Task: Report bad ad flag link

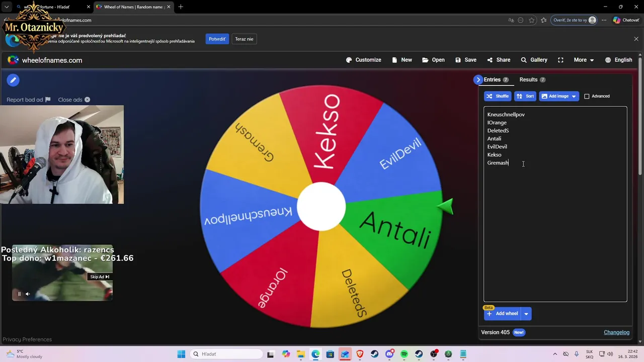Action: 29,100
